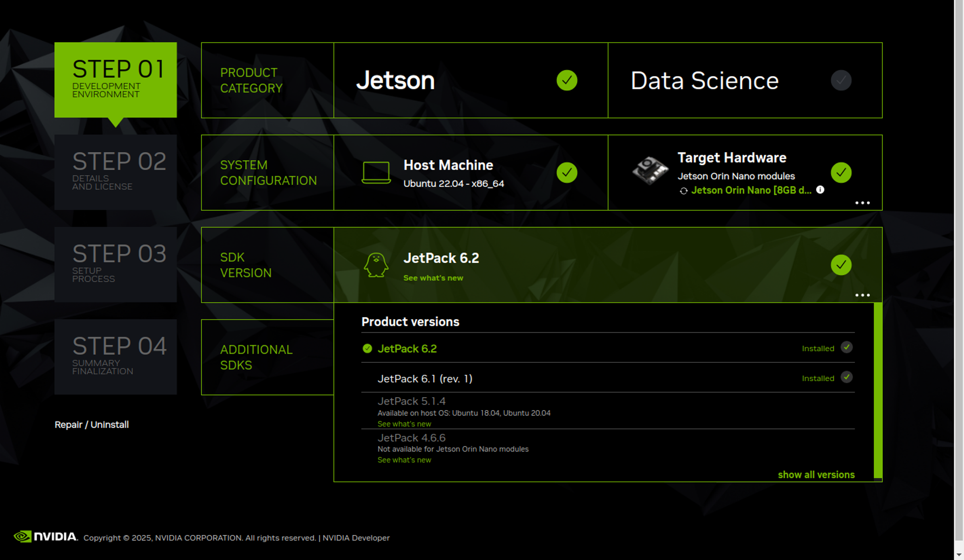Click installed checkmark for JetPack 6.1 (rev. 1)
The width and height of the screenshot is (964, 560).
point(846,377)
